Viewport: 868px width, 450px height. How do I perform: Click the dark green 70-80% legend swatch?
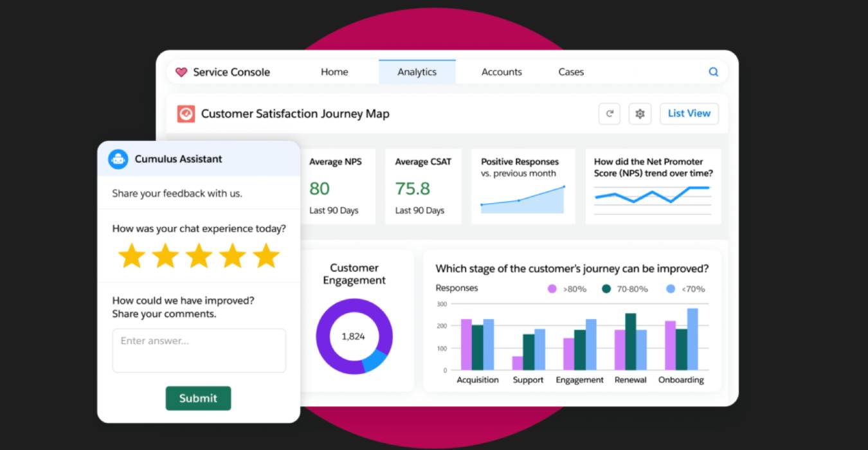(606, 289)
